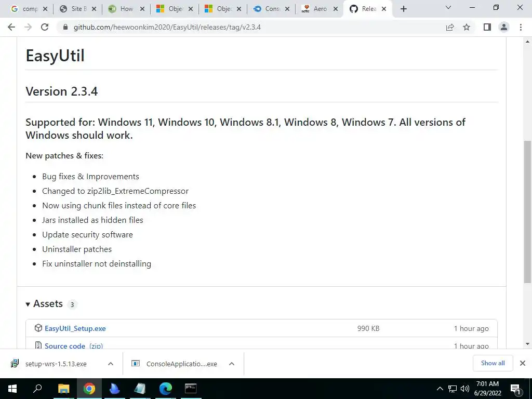
Task: Open volume control tray icon
Action: (x=465, y=389)
